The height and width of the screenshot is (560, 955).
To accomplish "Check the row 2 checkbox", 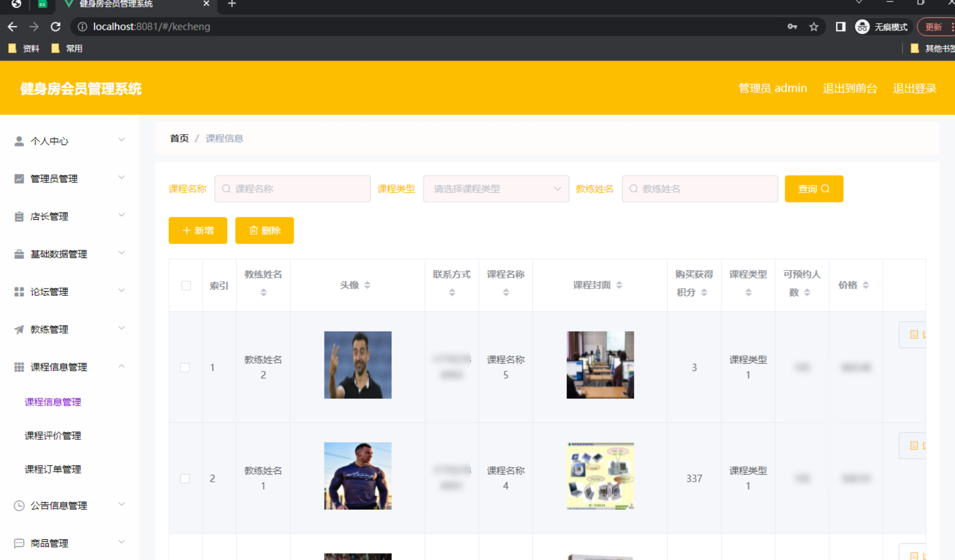I will click(185, 478).
